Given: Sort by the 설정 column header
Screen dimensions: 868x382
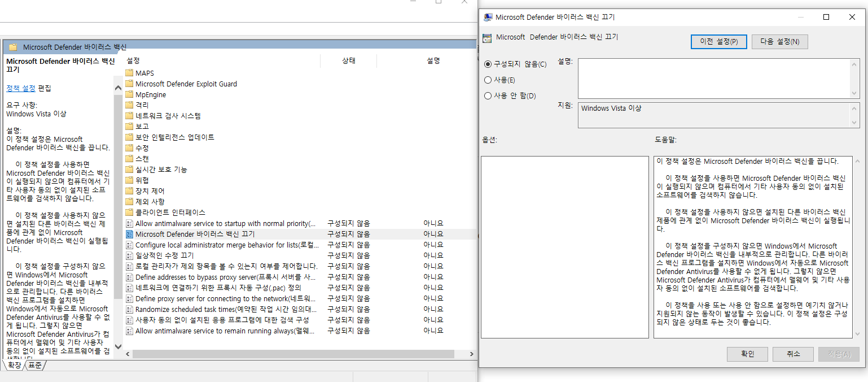Looking at the screenshot, I should (221, 60).
